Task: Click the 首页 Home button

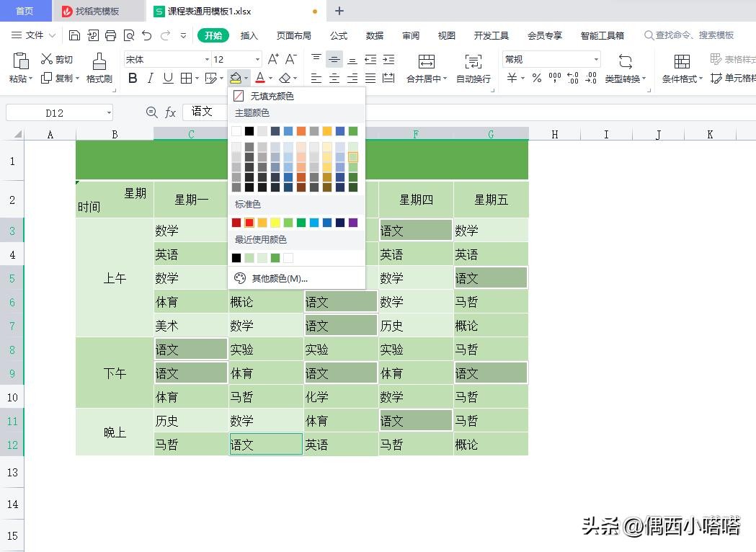Action: pyautogui.click(x=25, y=11)
